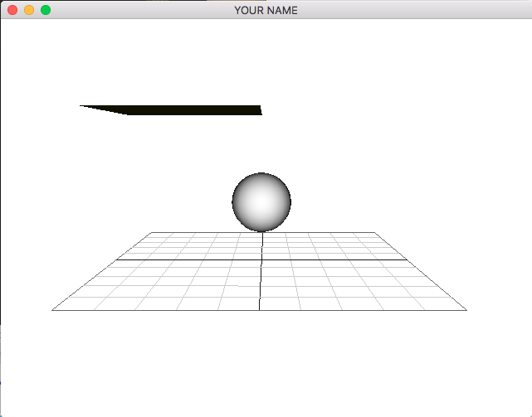
Task: Click the shaded sphere in the scene
Action: pos(261,202)
